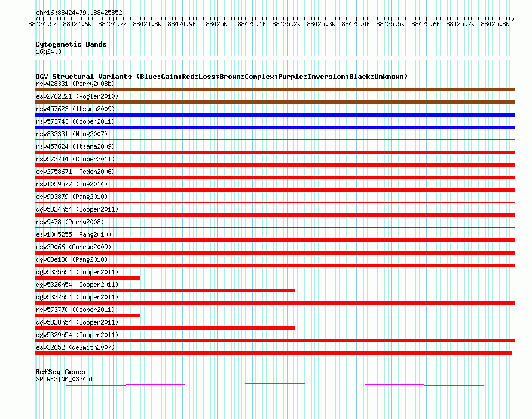Click the 88425.3k ruler label
This screenshot has height=419, width=532.
[321, 24]
